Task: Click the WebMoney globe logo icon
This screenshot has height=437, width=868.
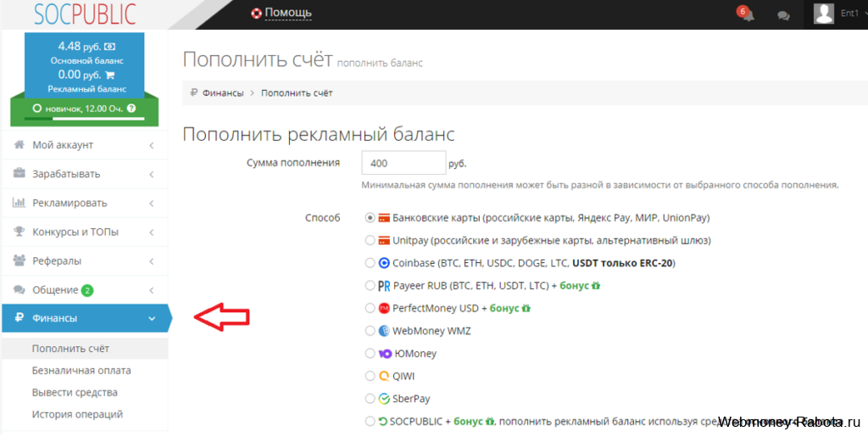Action: pos(384,331)
